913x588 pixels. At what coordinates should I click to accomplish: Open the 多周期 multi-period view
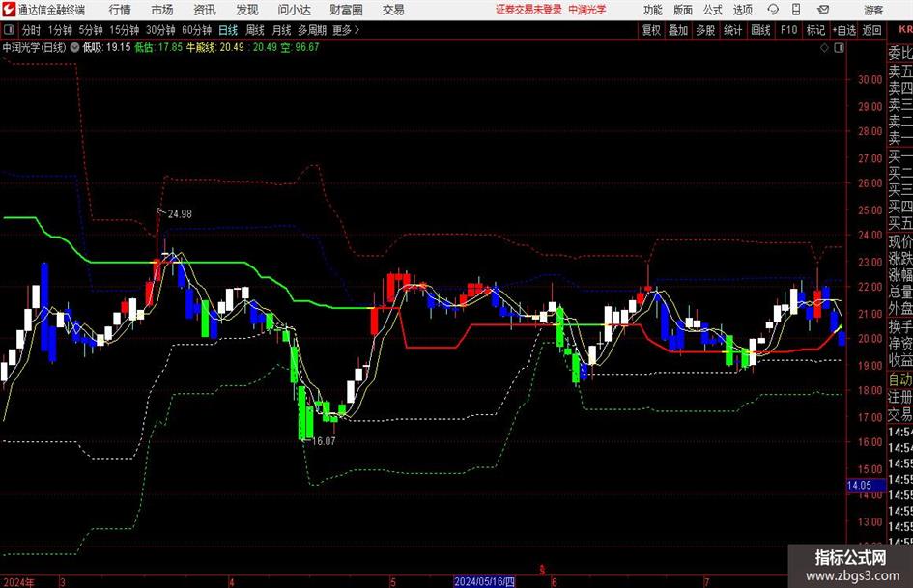312,30
